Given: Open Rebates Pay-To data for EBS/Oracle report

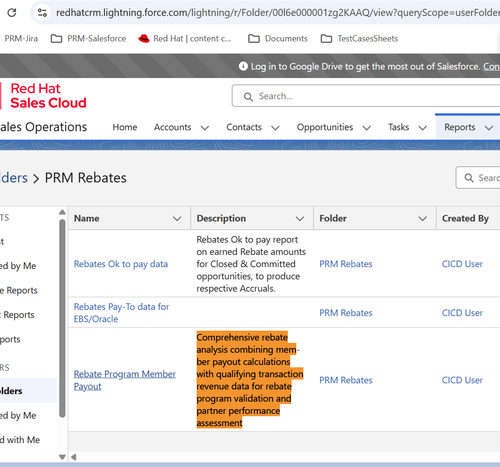Looking at the screenshot, I should click(121, 313).
